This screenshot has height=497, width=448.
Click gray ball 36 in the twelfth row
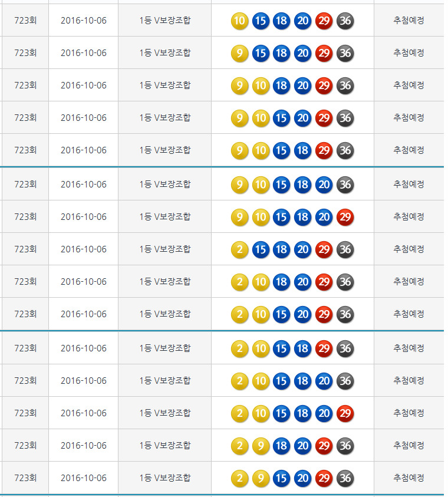click(x=345, y=381)
